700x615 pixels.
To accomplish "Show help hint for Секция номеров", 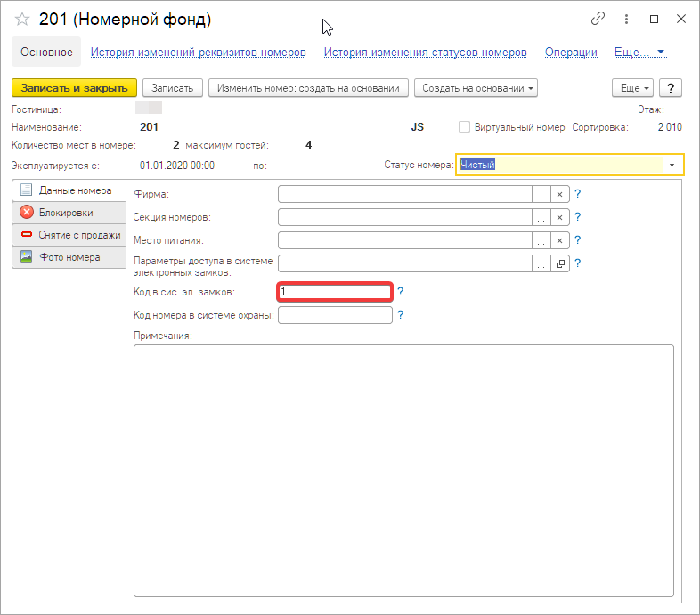I will tap(578, 217).
